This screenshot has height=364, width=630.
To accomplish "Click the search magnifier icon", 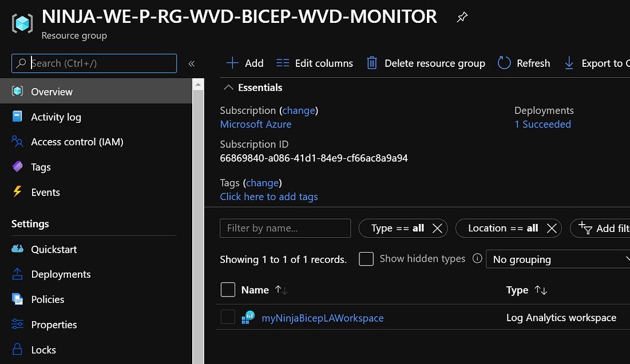I will tap(21, 63).
